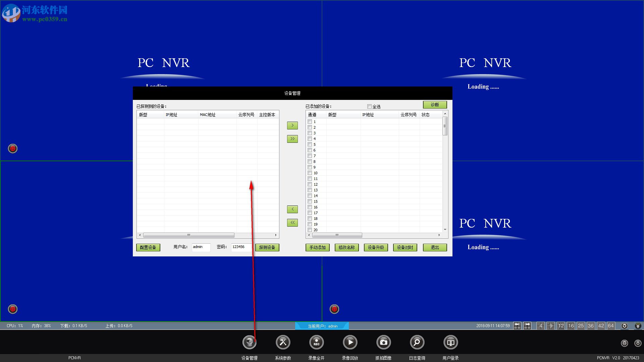This screenshot has height=362, width=644.
Task: Click the 诊断 diagnose button
Action: (x=435, y=105)
